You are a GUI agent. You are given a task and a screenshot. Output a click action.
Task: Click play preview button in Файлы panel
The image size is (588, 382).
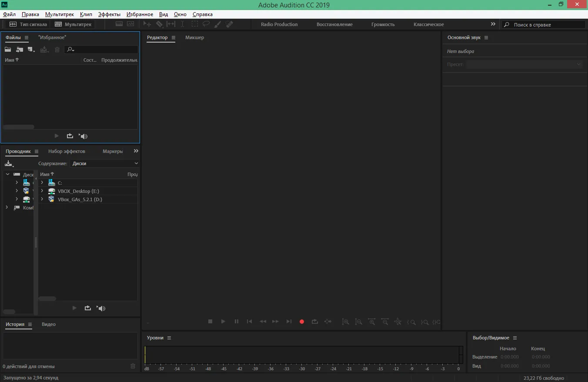click(x=57, y=136)
